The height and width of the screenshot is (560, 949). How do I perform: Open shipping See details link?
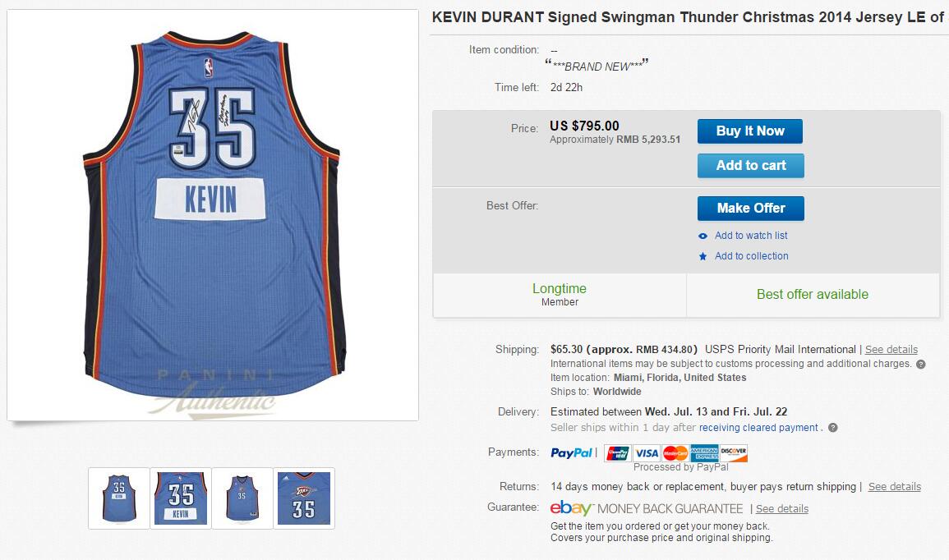pyautogui.click(x=891, y=350)
